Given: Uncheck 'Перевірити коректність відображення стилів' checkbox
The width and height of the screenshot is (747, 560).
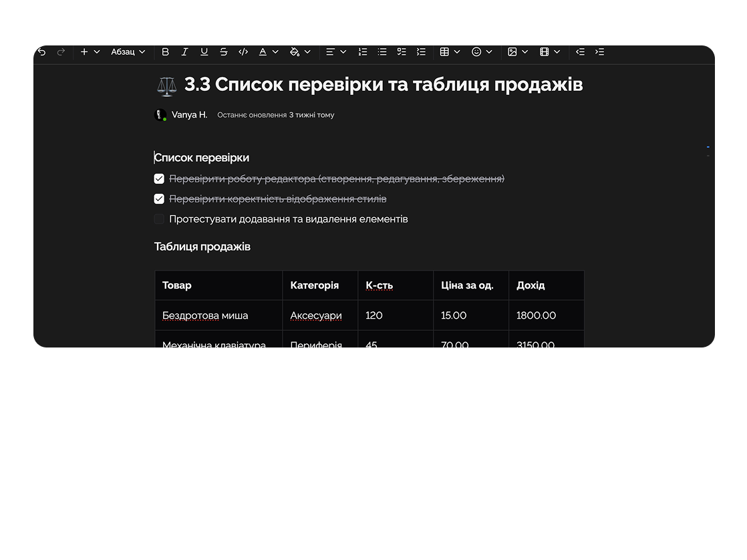Looking at the screenshot, I should coord(159,198).
